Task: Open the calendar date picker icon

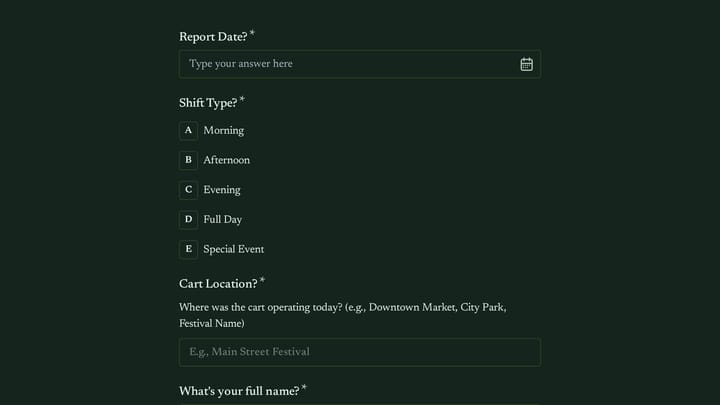Action: tap(526, 64)
